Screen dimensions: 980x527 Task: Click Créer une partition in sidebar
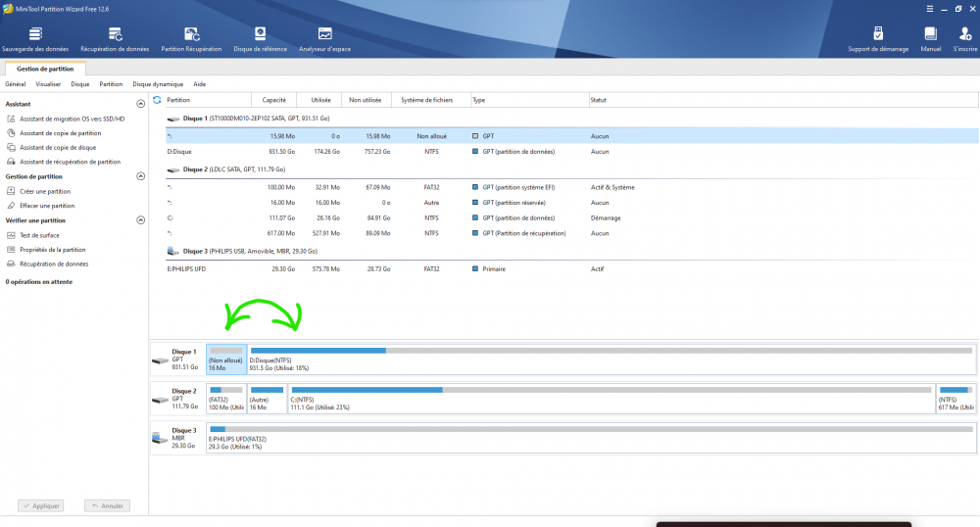45,192
